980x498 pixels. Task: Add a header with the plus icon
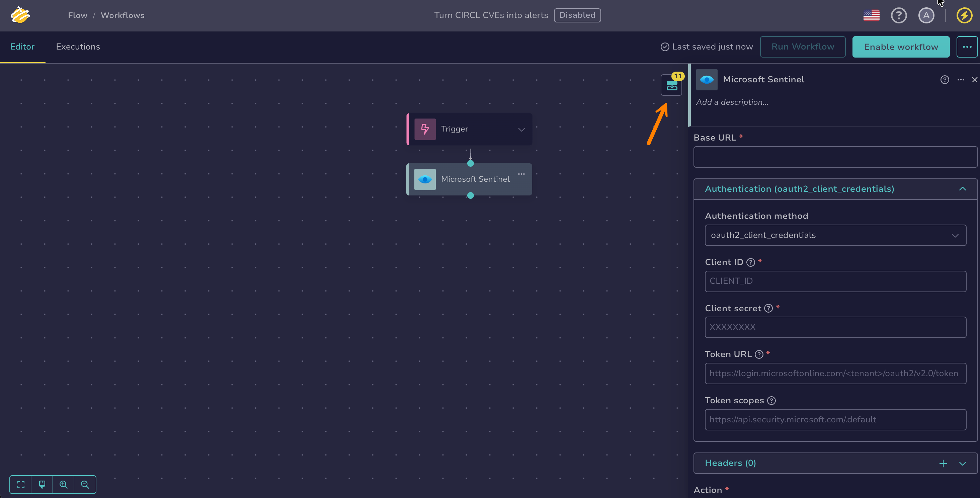tap(943, 464)
